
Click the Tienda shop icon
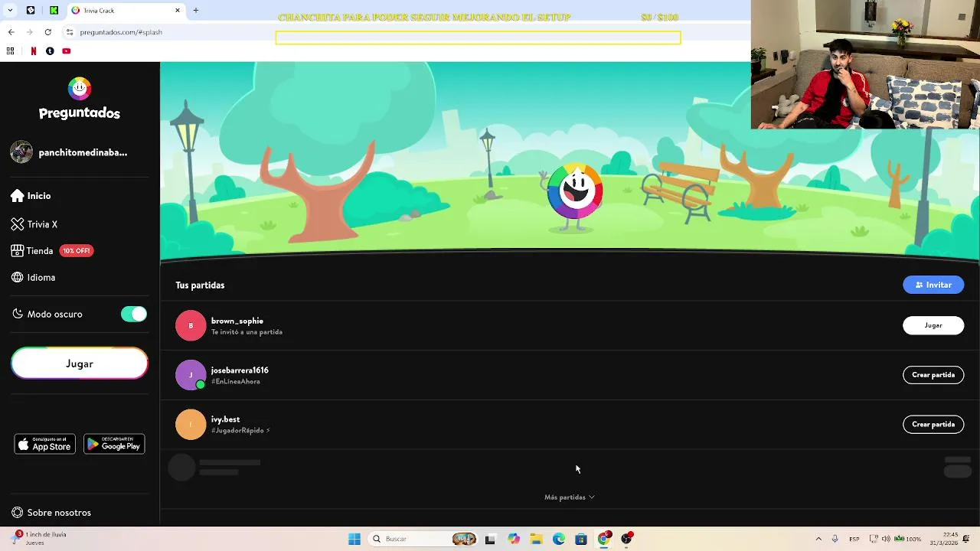tap(18, 251)
